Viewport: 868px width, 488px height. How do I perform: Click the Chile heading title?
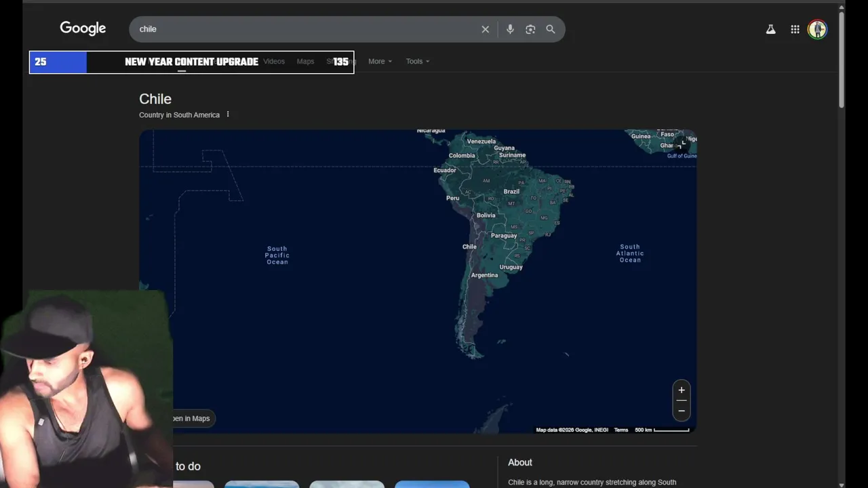(x=155, y=99)
